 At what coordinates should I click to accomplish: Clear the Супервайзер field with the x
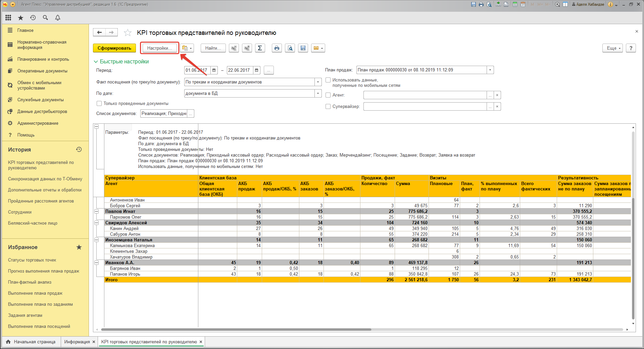(x=497, y=107)
